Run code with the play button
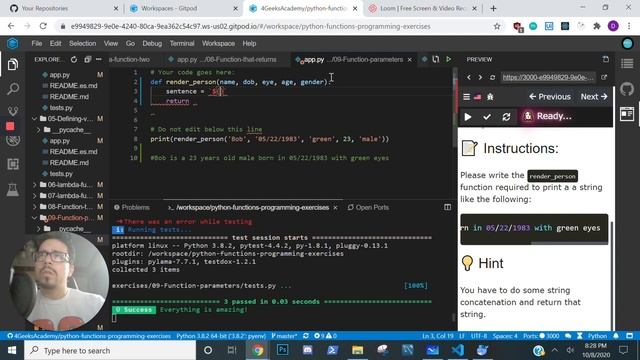640x360 pixels. (468, 117)
